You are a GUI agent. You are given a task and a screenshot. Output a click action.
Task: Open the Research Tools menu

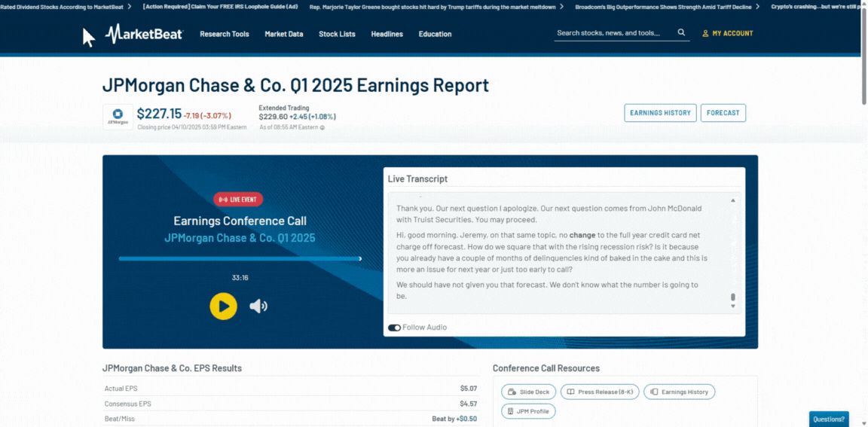pos(224,34)
